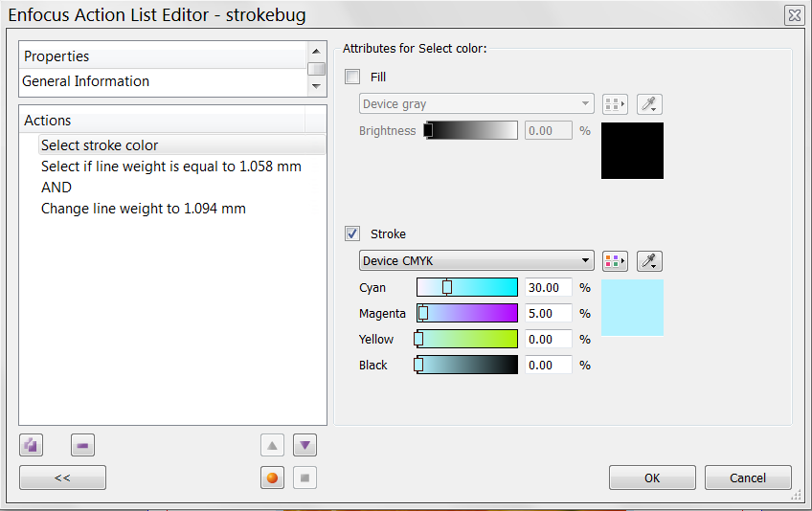
Task: Open the Fill color library picker icon
Action: (615, 104)
